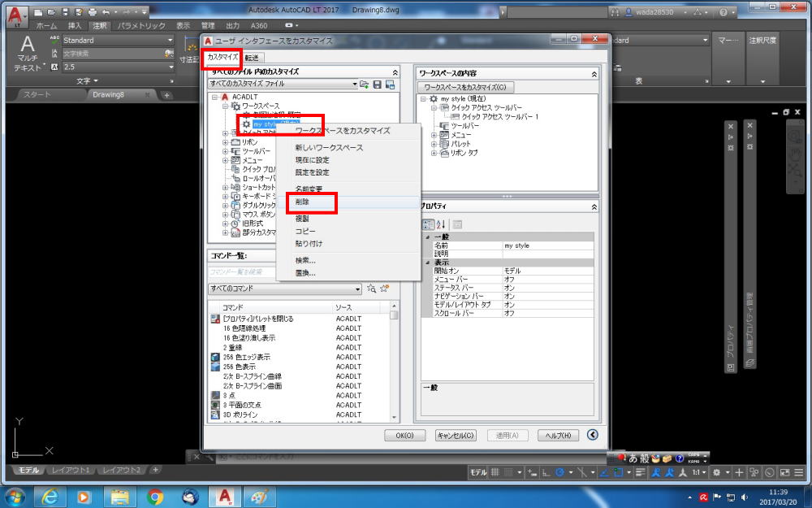The image size is (812, 508).
Task: Click the clean screen icon in status bar
Action: (x=785, y=472)
